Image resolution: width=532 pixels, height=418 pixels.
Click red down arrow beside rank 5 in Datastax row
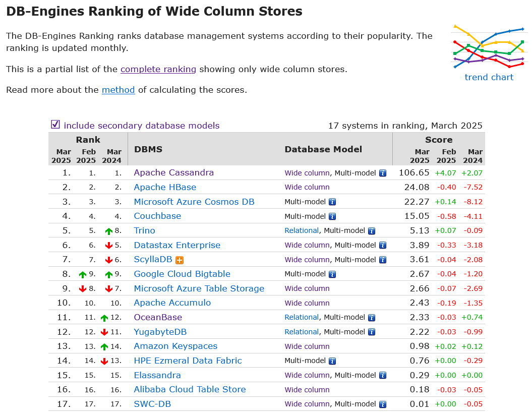(108, 246)
